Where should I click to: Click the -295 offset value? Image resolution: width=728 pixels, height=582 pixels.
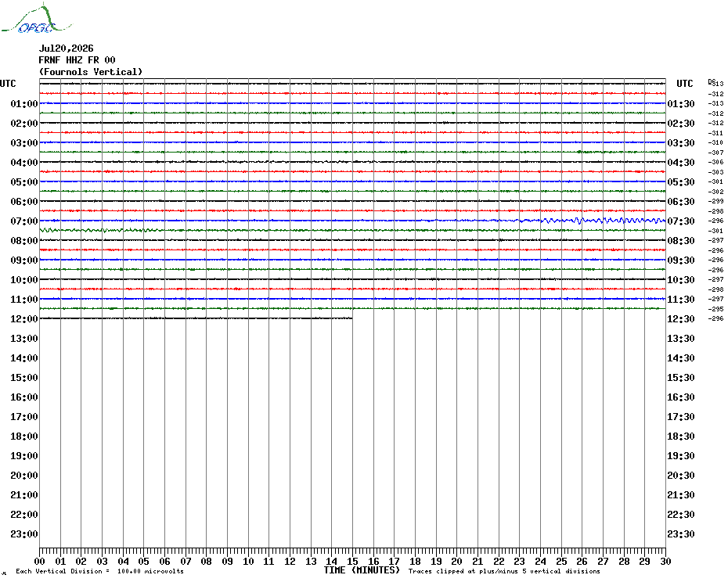(716, 309)
